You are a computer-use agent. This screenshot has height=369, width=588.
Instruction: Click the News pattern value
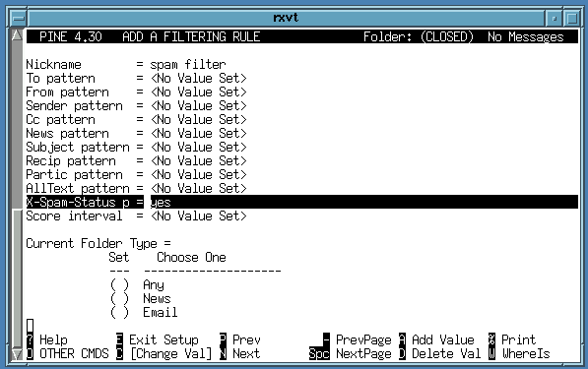199,134
